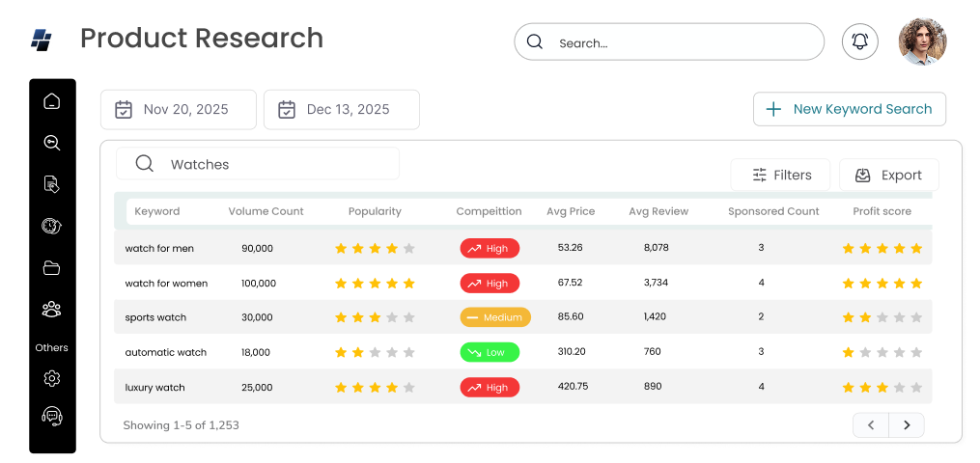Open the Dec 13, 2025 end date picker
The height and width of the screenshot is (463, 980).
[x=342, y=110]
